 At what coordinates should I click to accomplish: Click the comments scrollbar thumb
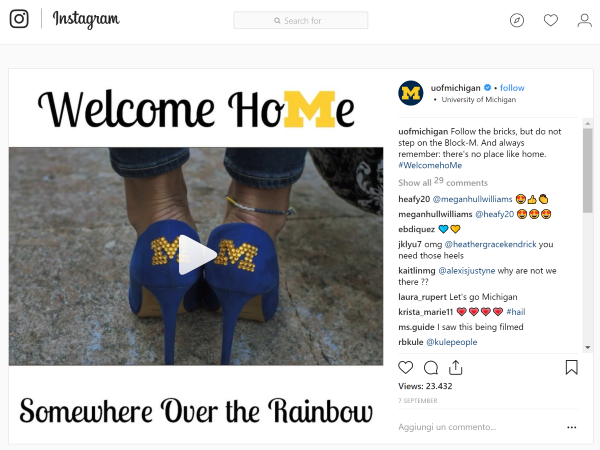coord(587,170)
